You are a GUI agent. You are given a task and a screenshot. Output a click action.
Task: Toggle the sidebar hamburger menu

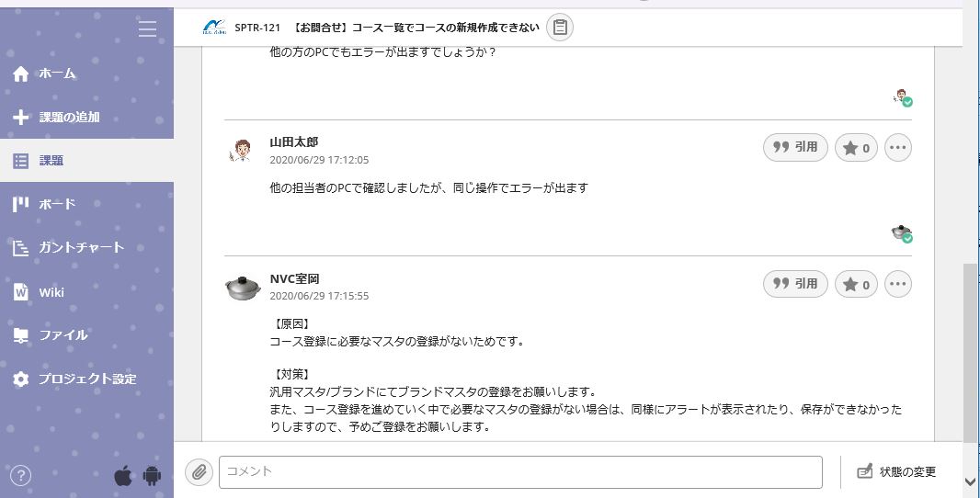[x=147, y=28]
